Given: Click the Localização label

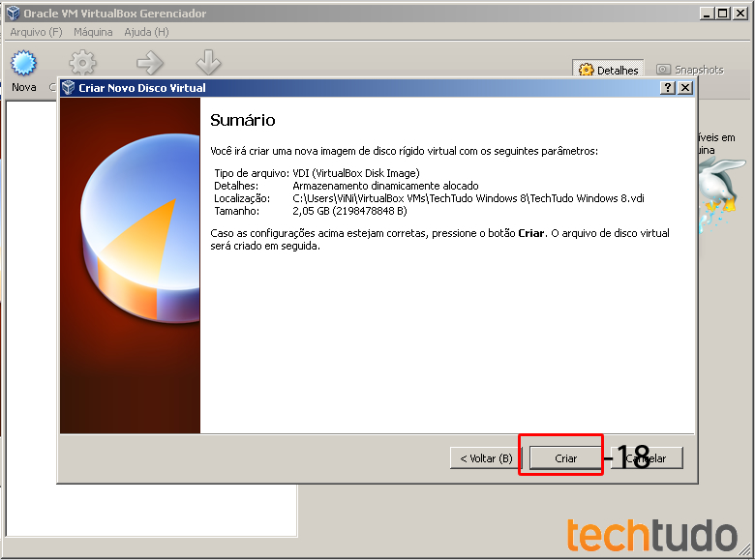Looking at the screenshot, I should tap(242, 198).
